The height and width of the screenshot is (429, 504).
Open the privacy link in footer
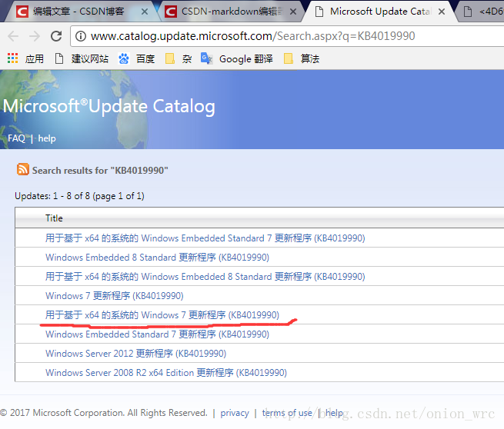[x=235, y=413]
